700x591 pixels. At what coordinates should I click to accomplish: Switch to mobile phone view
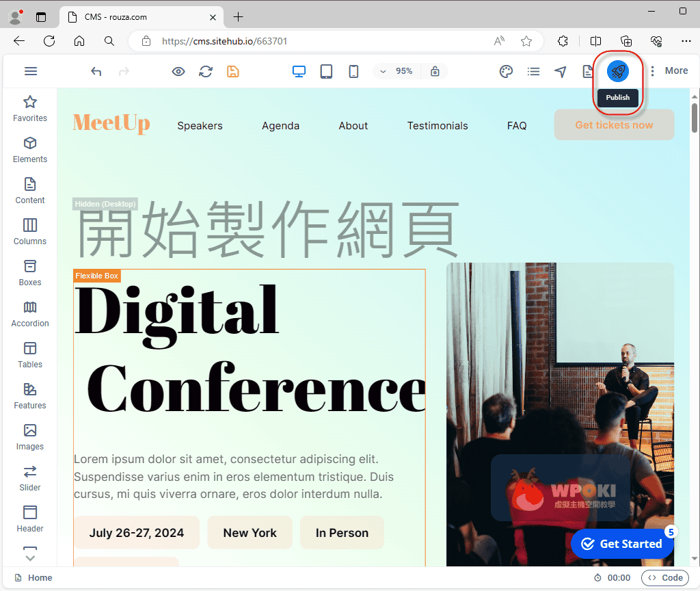pos(353,71)
